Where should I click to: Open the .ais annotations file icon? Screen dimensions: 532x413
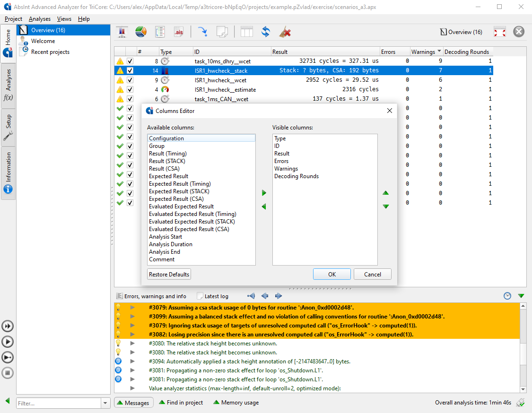tap(179, 32)
